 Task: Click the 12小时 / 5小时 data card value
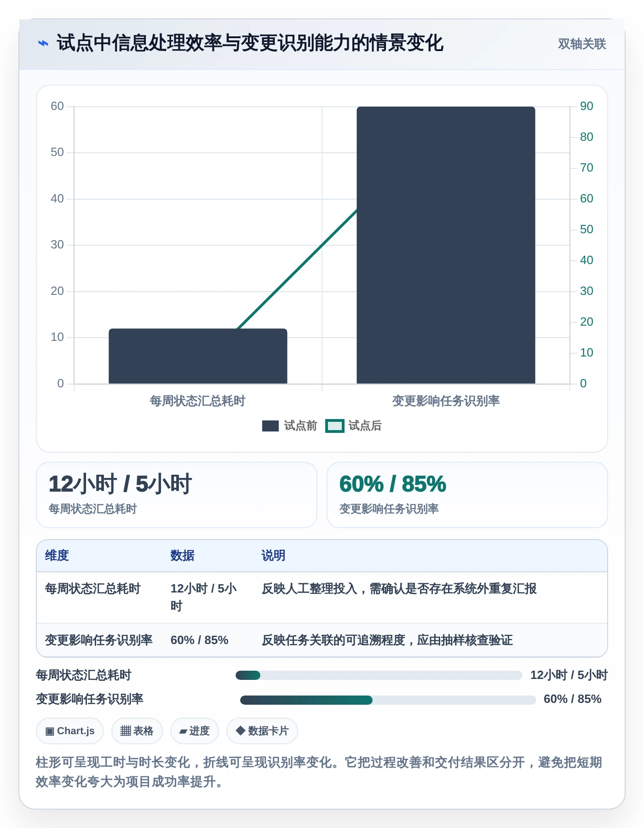(x=120, y=484)
